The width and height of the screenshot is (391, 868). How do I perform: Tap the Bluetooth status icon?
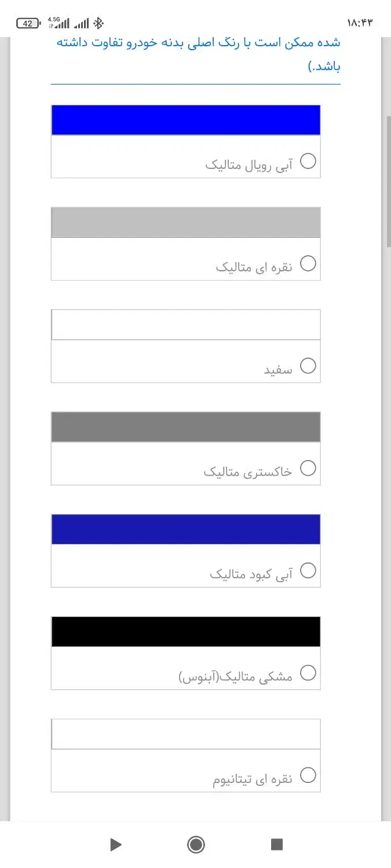[99, 23]
